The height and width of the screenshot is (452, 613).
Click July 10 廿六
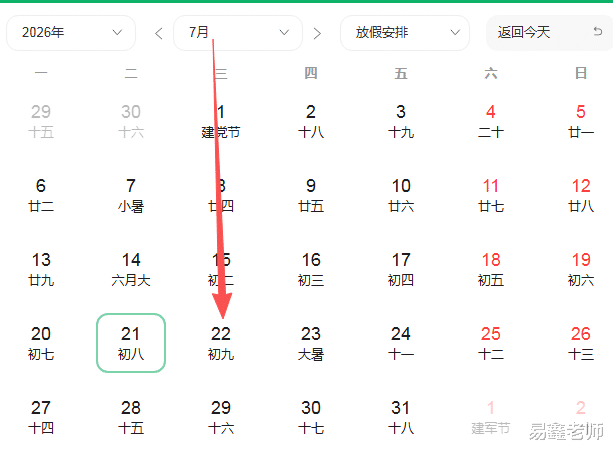401,196
